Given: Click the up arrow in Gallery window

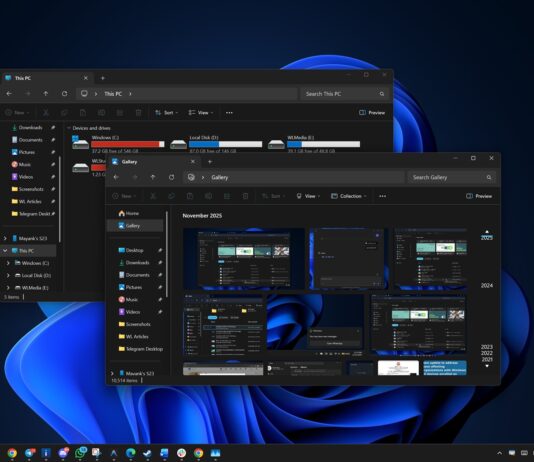Looking at the screenshot, I should tap(153, 177).
